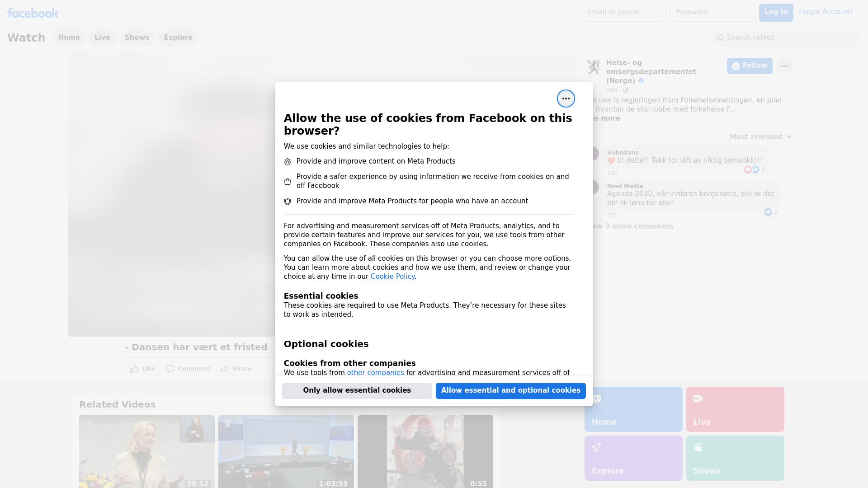Click the Watch heading

tap(26, 38)
